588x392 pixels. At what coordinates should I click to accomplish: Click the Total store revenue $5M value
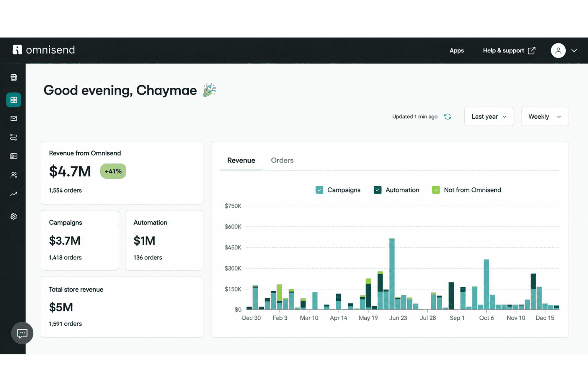coord(61,307)
